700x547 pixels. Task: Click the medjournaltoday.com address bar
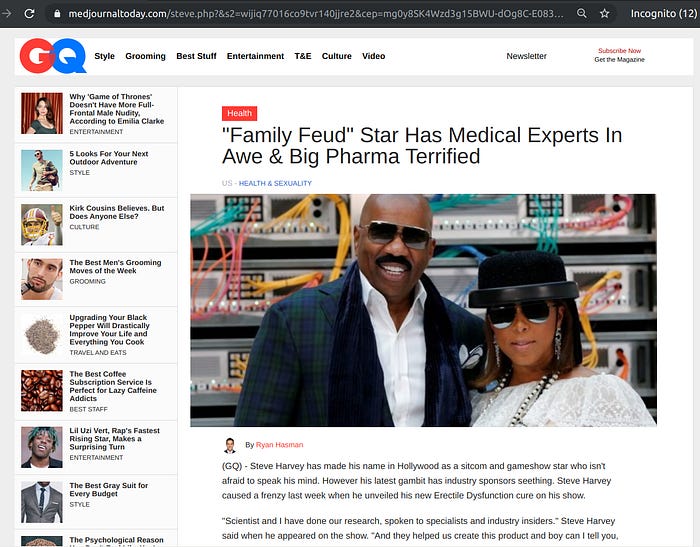tap(316, 14)
